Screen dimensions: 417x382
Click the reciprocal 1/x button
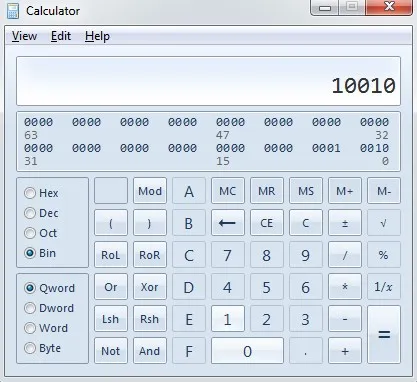point(384,287)
